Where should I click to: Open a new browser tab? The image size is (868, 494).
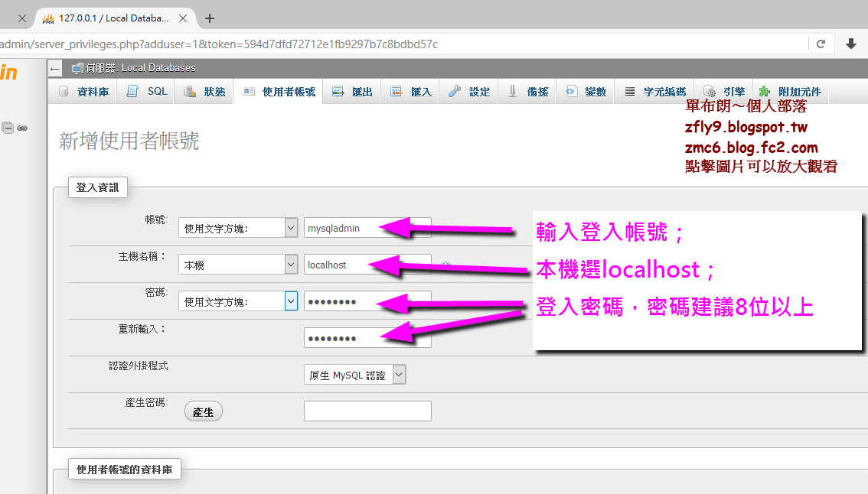209,18
